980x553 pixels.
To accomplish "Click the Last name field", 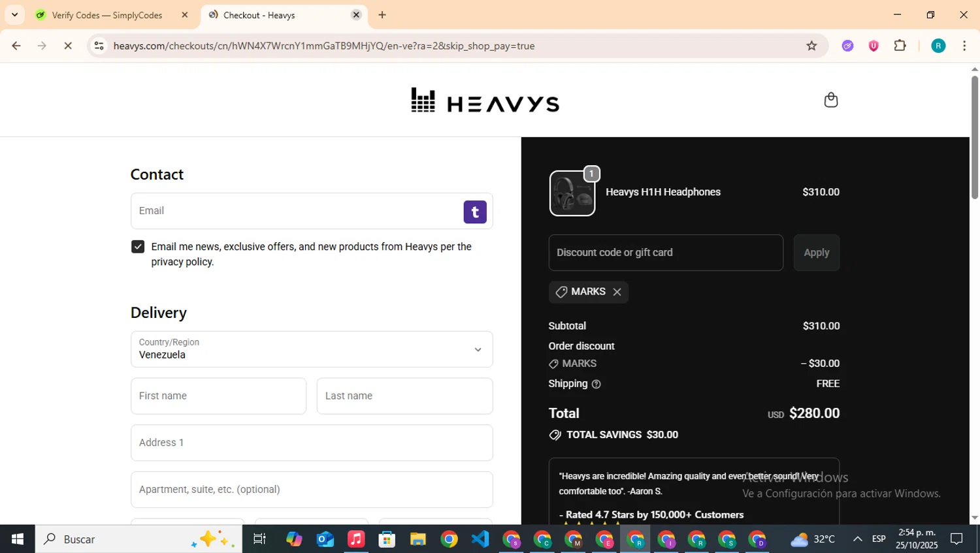I will 404,396.
